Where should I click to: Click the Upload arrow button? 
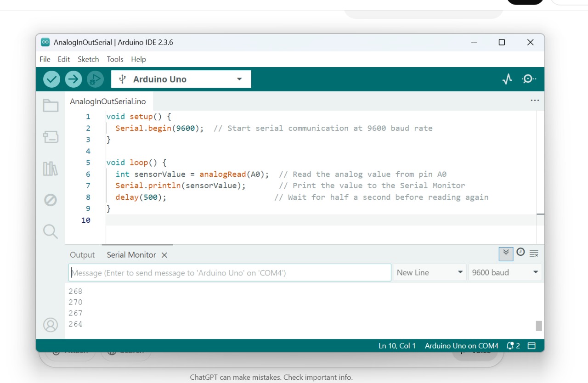pyautogui.click(x=73, y=79)
